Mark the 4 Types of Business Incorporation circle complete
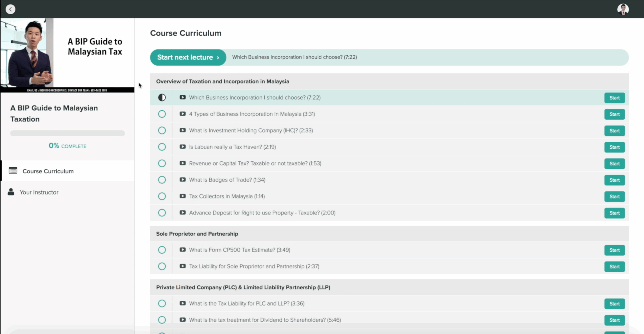Screen dimensions: 644x334 tap(162, 114)
